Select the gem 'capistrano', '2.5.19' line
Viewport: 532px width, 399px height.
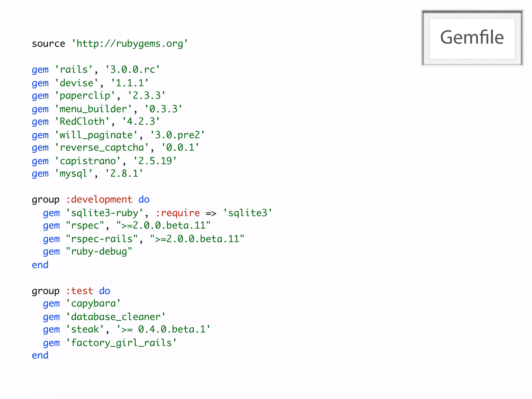point(104,161)
